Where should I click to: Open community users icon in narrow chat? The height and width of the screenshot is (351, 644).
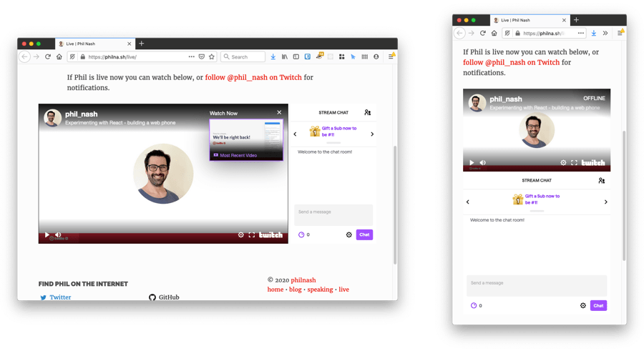602,181
